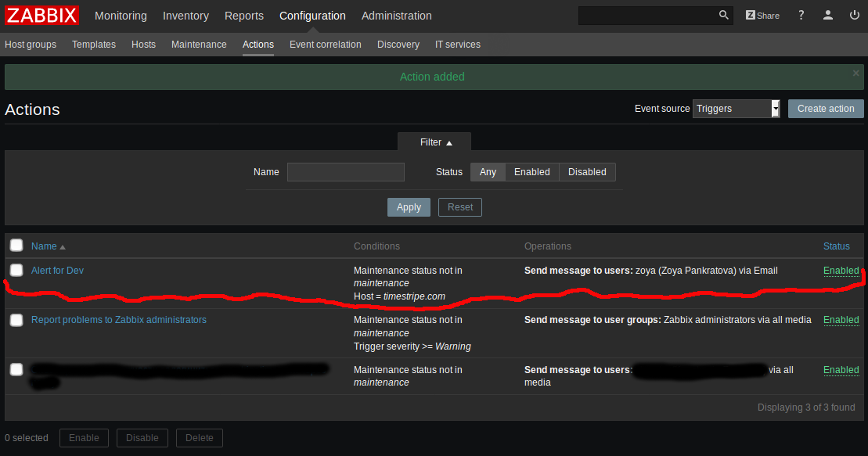Screen dimensions: 868x456
Task: Collapse the Filter panel
Action: click(435, 142)
